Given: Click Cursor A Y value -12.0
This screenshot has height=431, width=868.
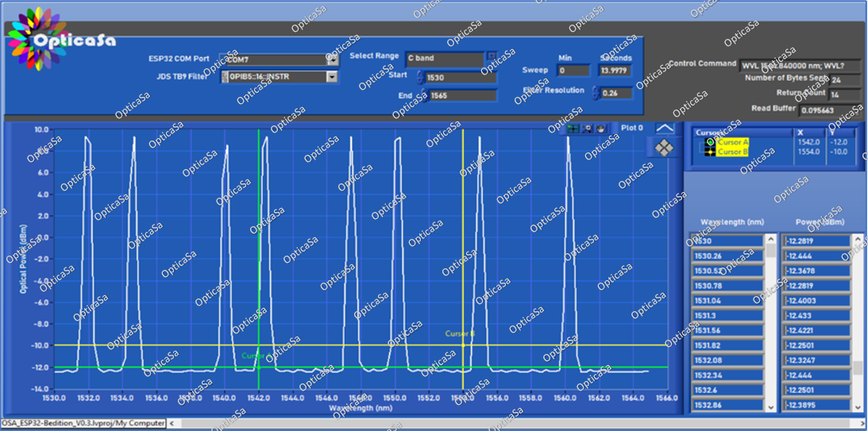Looking at the screenshot, I should pyautogui.click(x=838, y=142).
